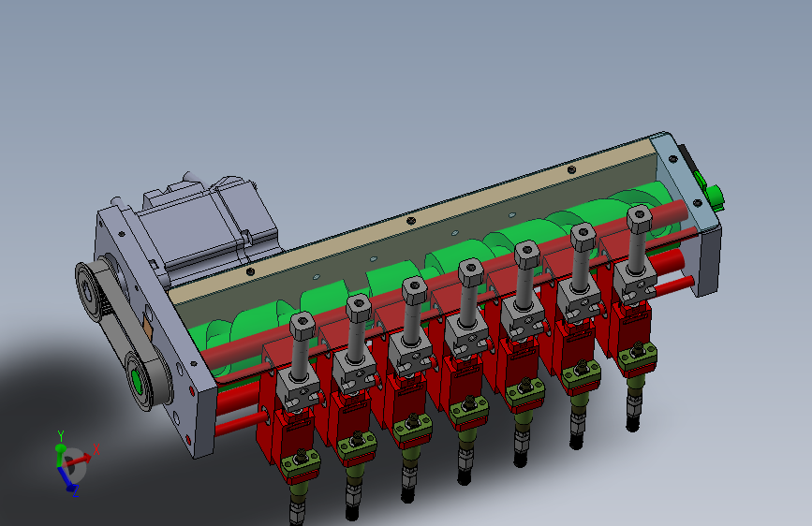Viewport: 812px width, 526px height.
Task: Click the blue Z axis of the orientation triad
Action: (66, 478)
